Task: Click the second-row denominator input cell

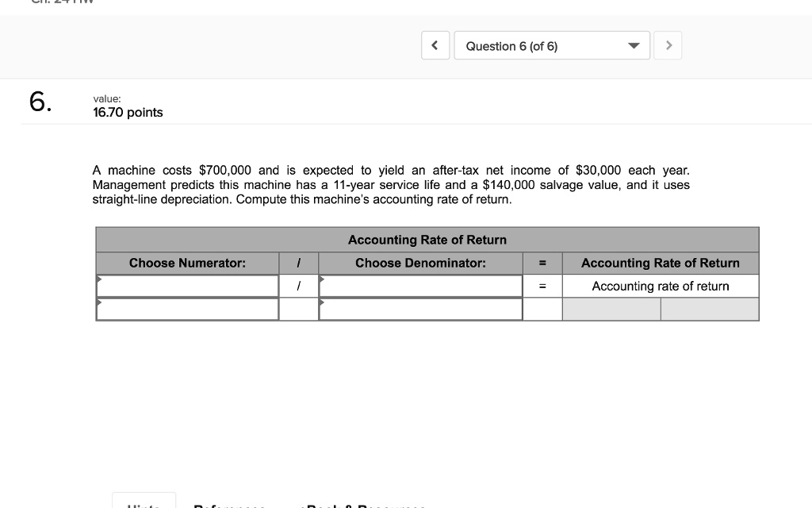Action: (x=420, y=310)
